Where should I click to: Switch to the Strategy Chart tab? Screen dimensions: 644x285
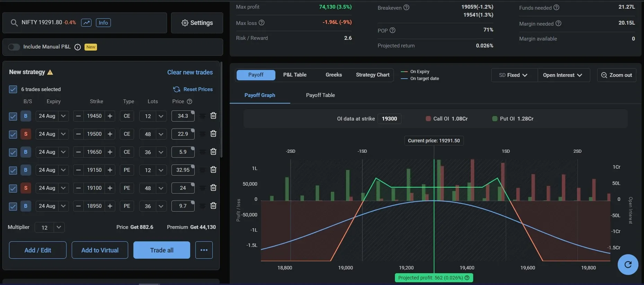pyautogui.click(x=373, y=75)
